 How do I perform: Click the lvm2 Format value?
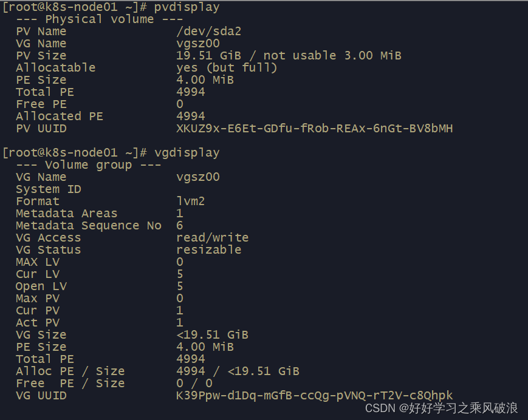[191, 202]
